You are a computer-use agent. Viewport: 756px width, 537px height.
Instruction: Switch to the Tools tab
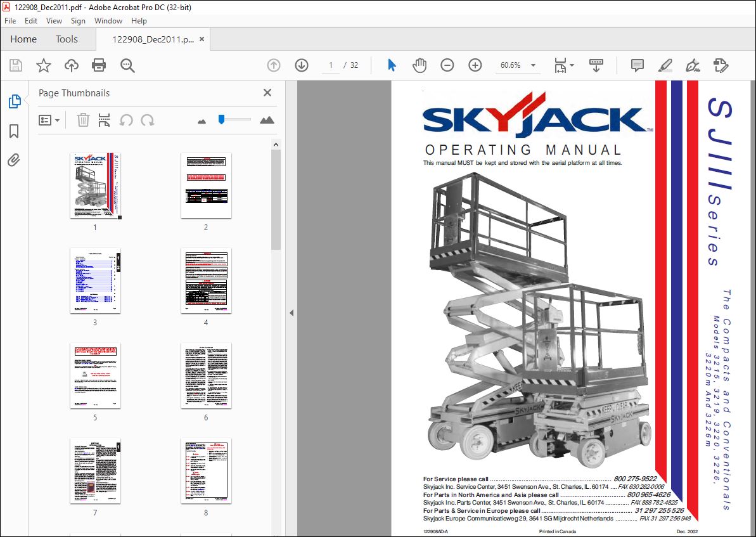pos(67,39)
